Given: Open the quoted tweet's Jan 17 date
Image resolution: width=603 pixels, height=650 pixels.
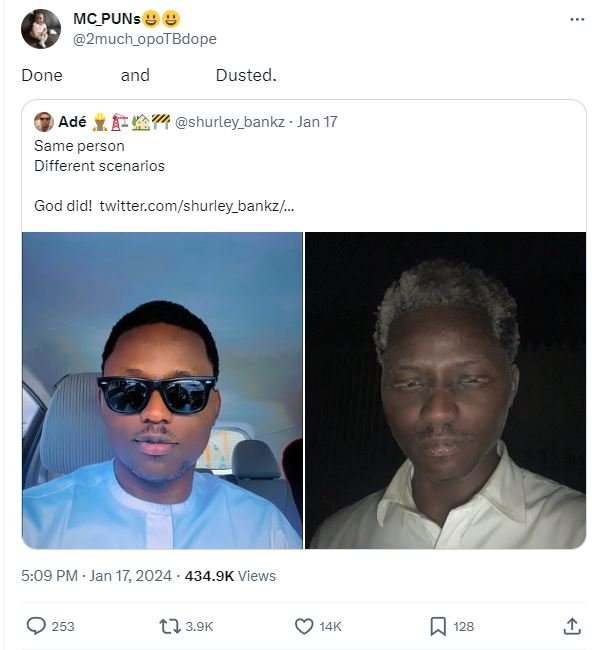Looking at the screenshot, I should [x=317, y=122].
